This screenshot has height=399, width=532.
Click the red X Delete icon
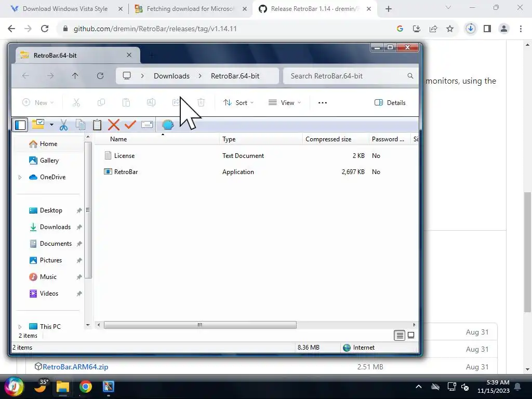click(x=114, y=125)
